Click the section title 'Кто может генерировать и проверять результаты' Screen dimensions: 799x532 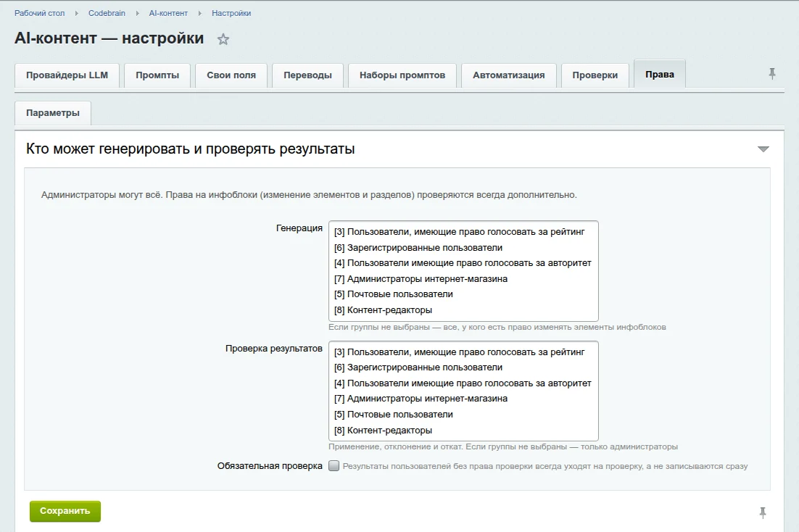(x=191, y=149)
